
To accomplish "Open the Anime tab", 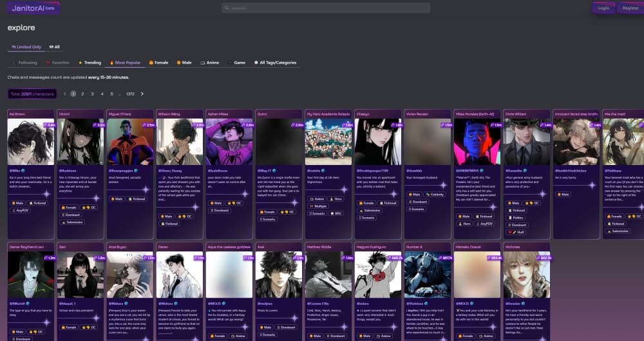I will [x=210, y=63].
